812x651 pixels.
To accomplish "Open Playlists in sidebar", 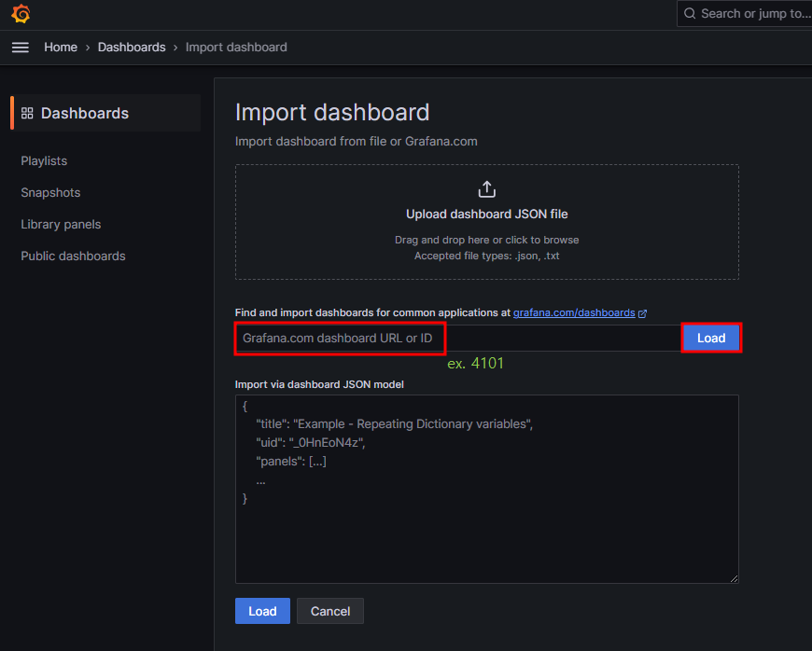I will pyautogui.click(x=44, y=161).
